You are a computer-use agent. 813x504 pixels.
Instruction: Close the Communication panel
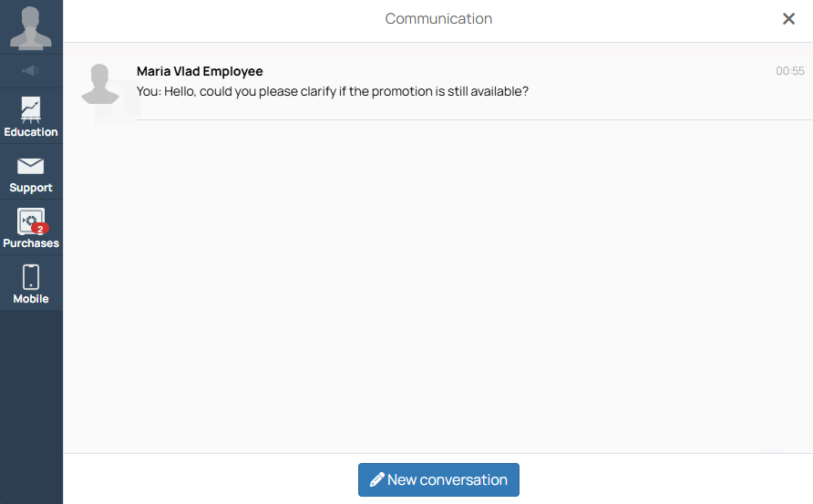click(x=788, y=18)
